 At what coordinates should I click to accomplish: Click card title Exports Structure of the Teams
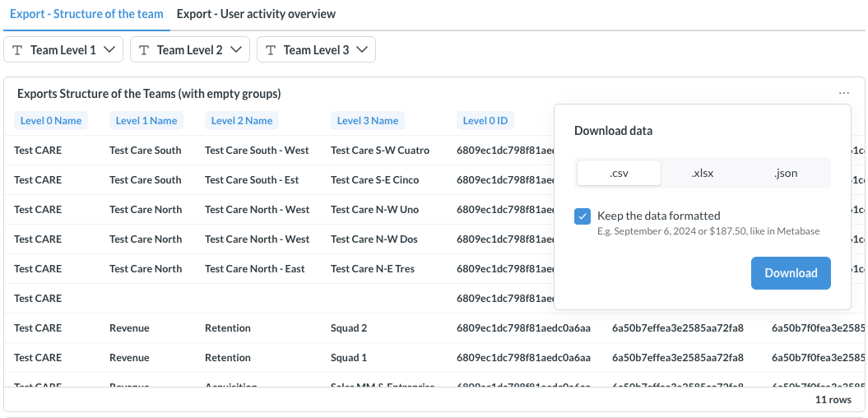[149, 94]
